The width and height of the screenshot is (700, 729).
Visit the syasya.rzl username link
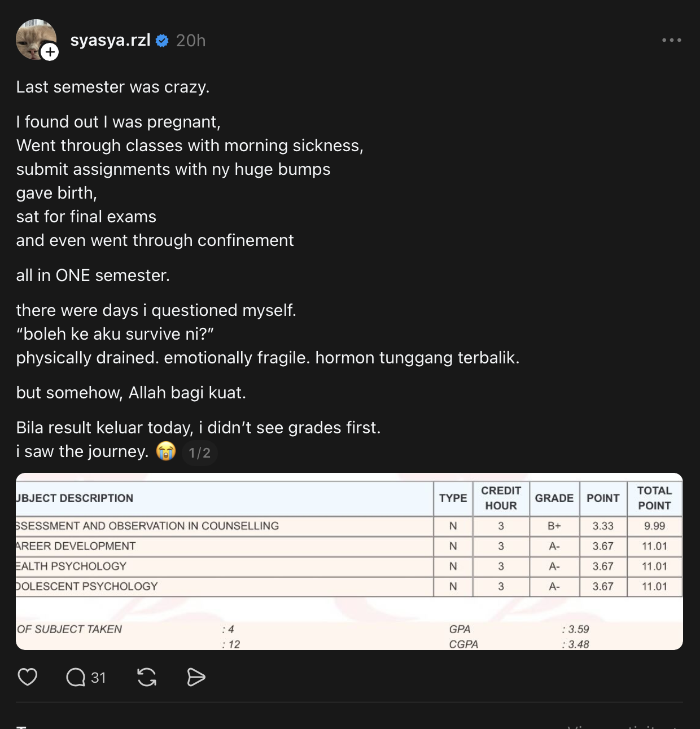point(110,41)
